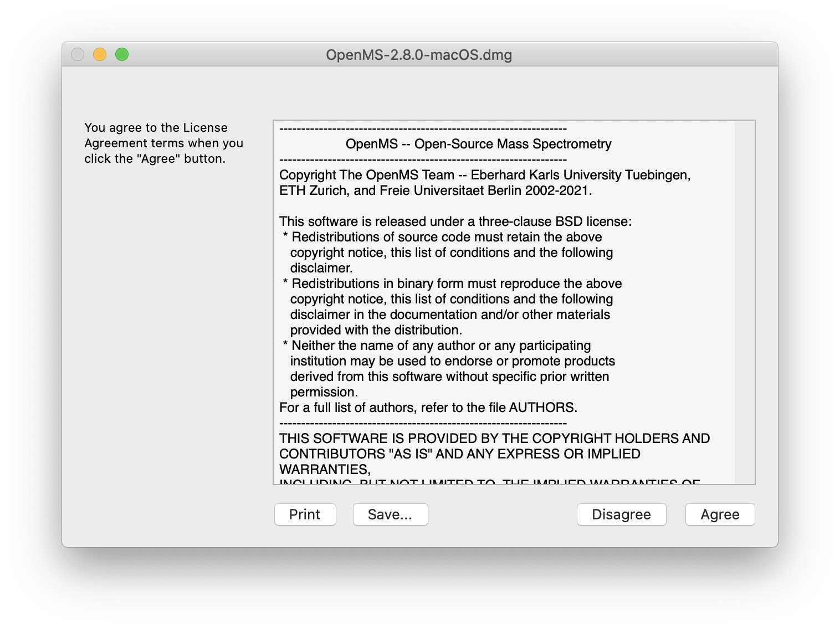Click the license text scrollbar track
The height and width of the screenshot is (629, 840).
click(x=745, y=302)
